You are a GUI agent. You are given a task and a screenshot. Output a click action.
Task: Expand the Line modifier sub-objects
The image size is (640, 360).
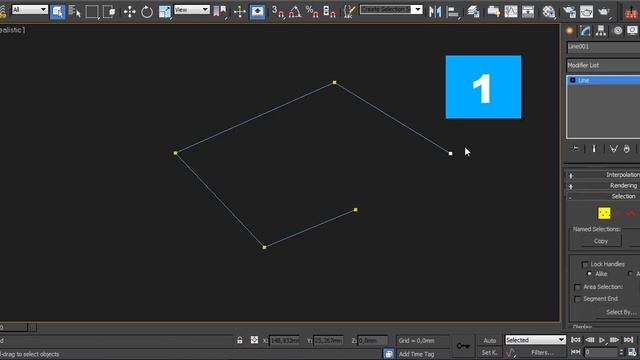(573, 80)
